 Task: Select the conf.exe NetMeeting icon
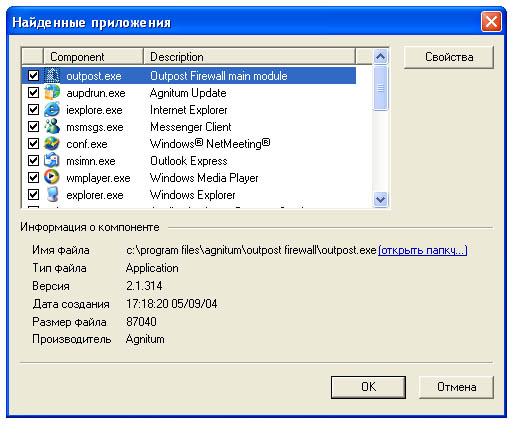[52, 143]
